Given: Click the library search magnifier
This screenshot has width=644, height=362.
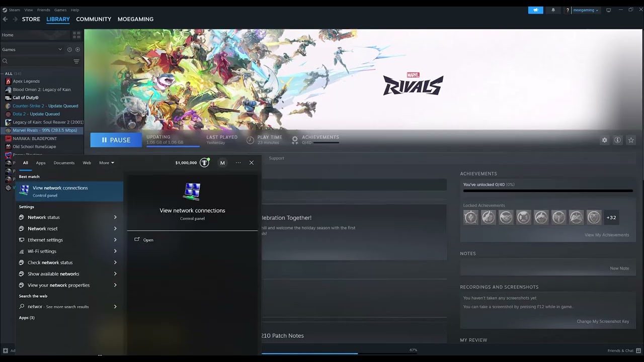Looking at the screenshot, I should (x=5, y=61).
